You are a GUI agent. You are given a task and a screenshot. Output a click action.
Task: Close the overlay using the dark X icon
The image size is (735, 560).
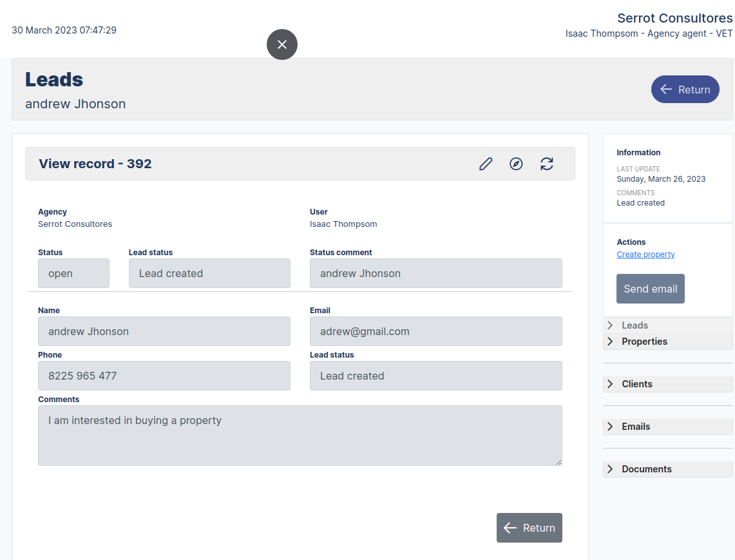tap(282, 44)
